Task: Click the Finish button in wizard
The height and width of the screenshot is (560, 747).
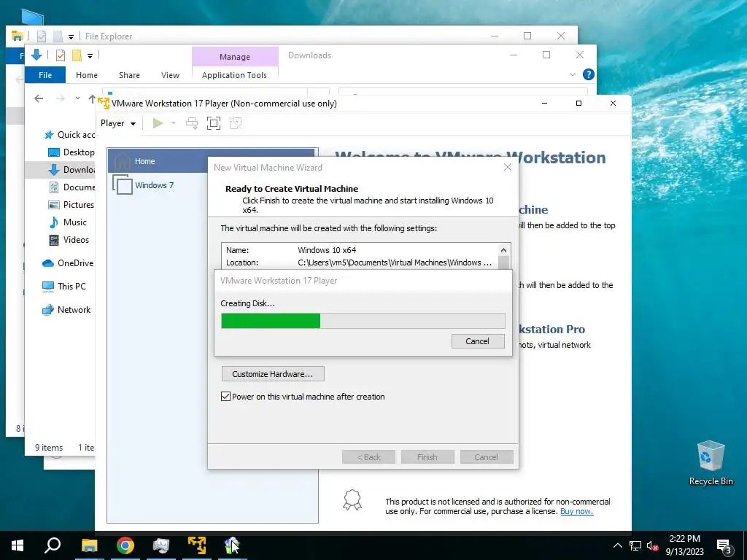Action: (x=427, y=457)
